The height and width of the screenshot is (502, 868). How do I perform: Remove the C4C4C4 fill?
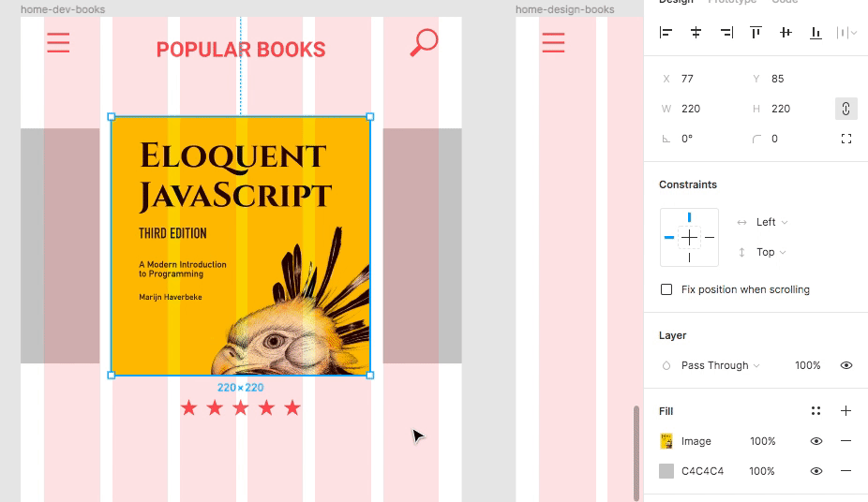click(x=846, y=471)
